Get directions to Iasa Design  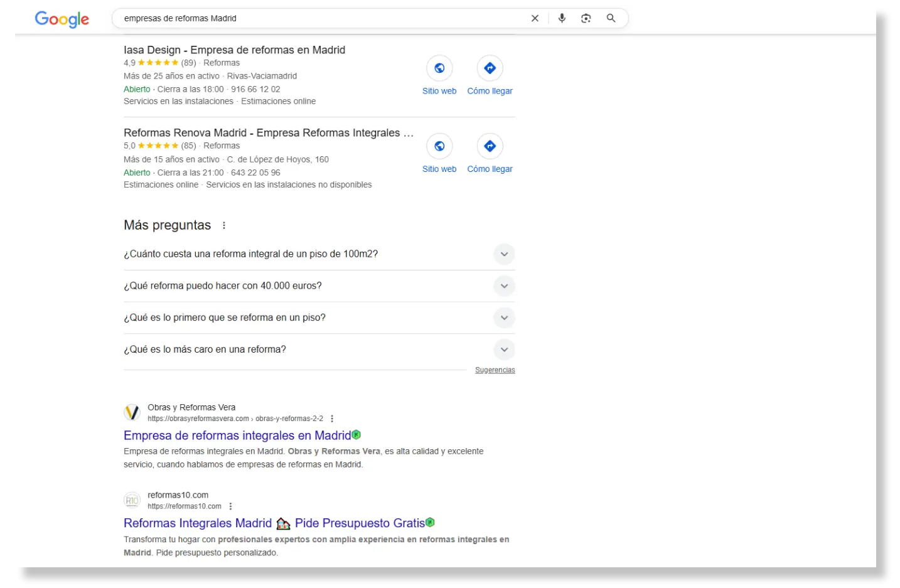point(490,68)
